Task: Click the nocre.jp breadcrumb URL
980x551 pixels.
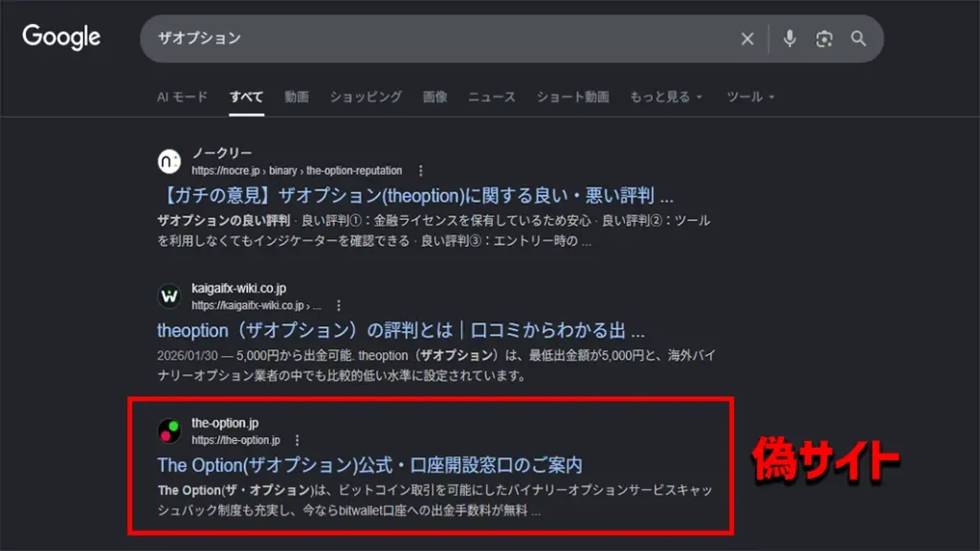Action: 297,170
